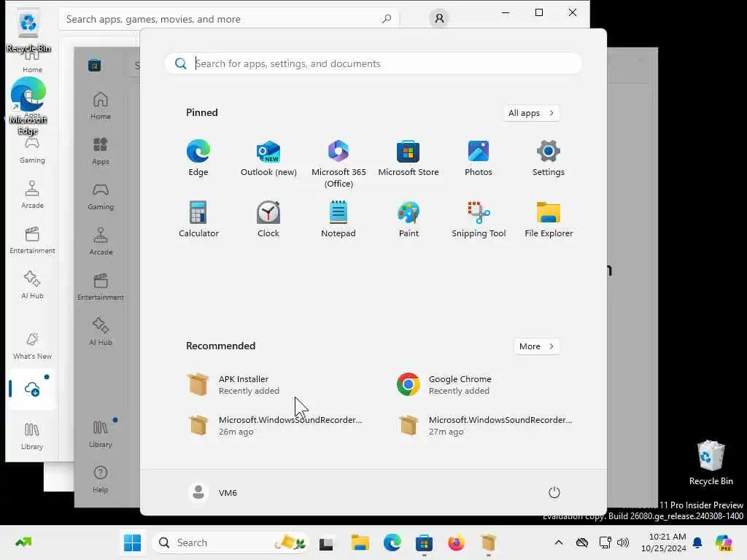This screenshot has width=747, height=560.
Task: Open File Explorer on taskbar
Action: pos(360,542)
